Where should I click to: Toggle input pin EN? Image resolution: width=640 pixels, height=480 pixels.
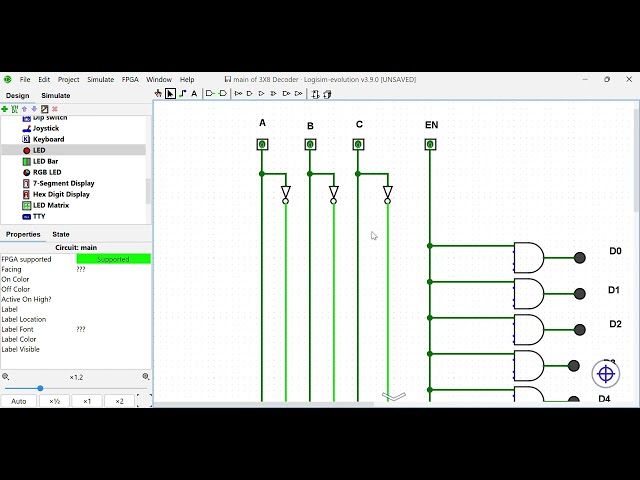[430, 144]
